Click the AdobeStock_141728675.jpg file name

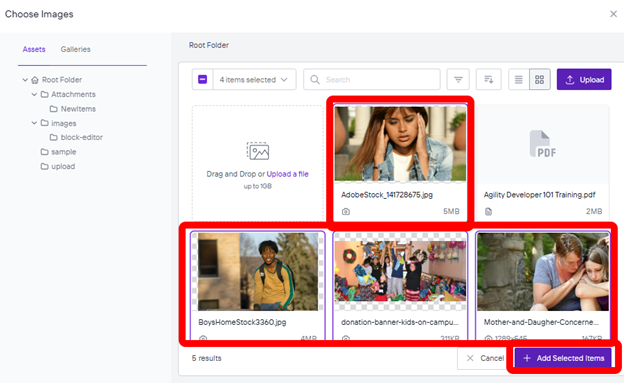[387, 195]
